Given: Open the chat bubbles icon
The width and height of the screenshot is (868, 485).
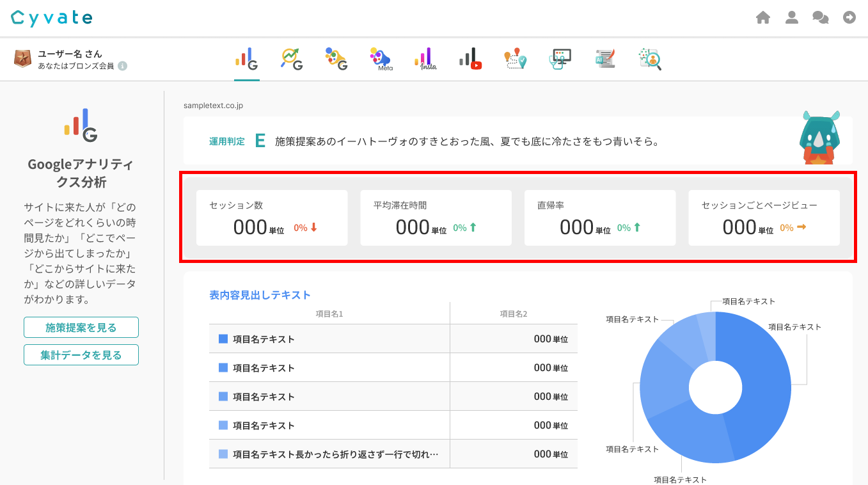Looking at the screenshot, I should point(821,18).
